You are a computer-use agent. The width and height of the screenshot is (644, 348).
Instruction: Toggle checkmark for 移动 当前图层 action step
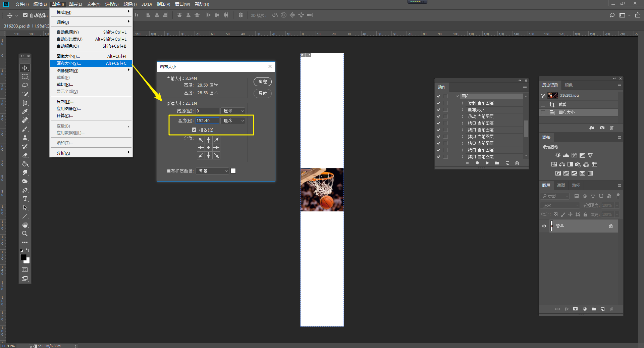(x=438, y=116)
